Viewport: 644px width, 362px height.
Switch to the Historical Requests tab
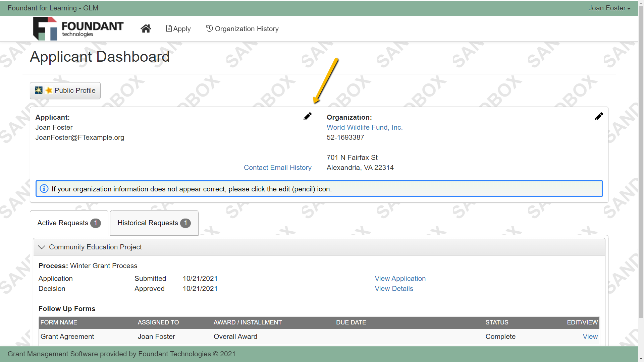tap(154, 223)
